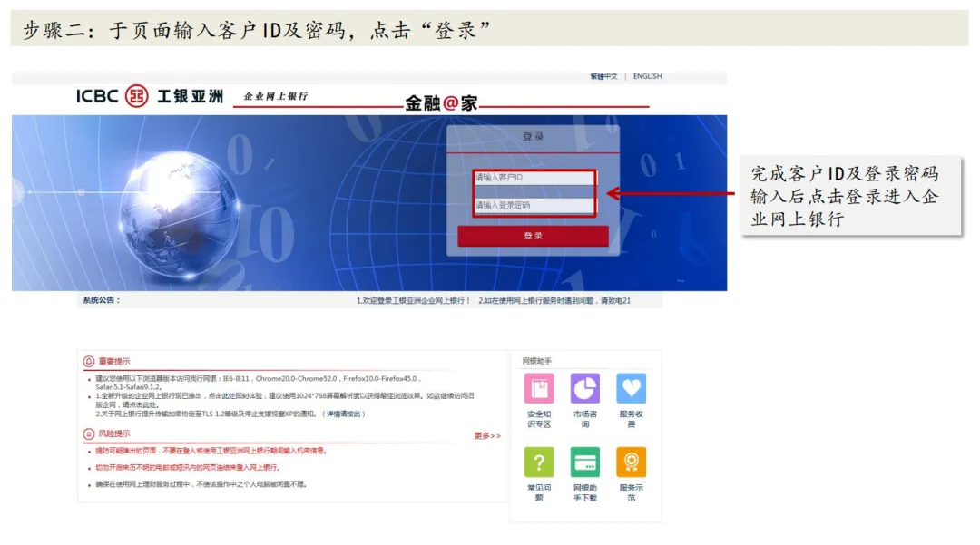Click the 重要提示 bell icon
Viewport: 980px width, 545px height.
89,361
